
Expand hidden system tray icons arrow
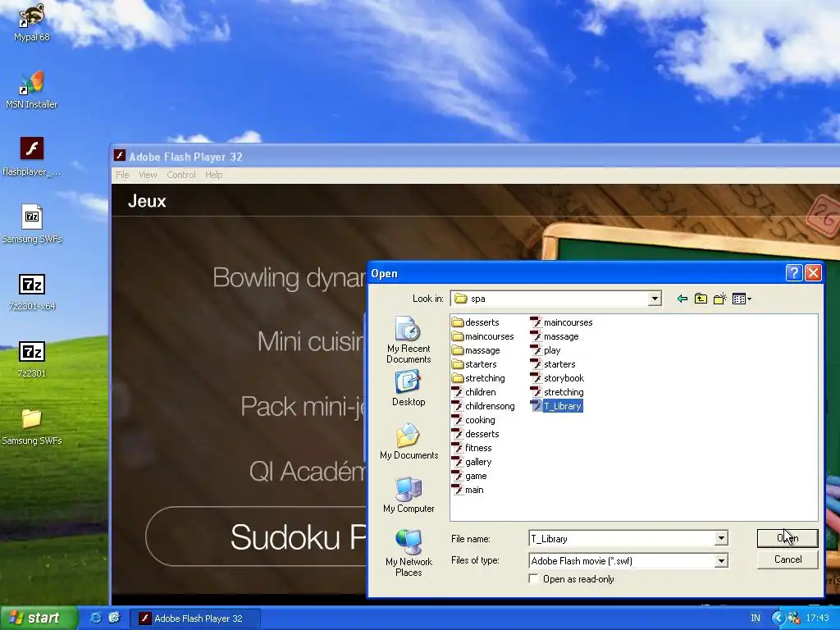778,619
